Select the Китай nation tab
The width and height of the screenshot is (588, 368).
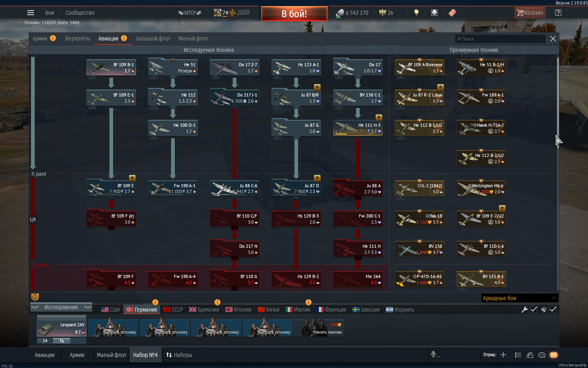(268, 310)
